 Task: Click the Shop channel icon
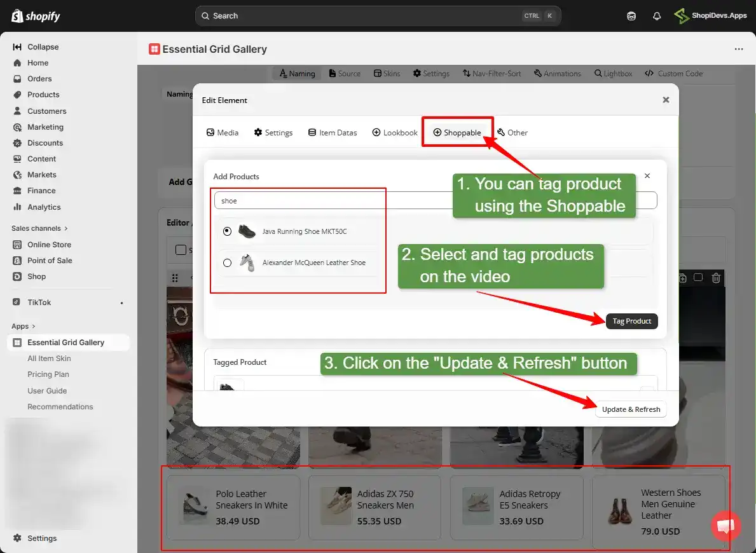pos(17,276)
